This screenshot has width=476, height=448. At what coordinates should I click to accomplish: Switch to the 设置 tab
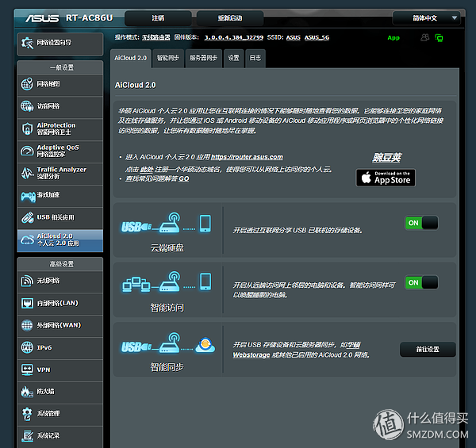pyautogui.click(x=234, y=58)
